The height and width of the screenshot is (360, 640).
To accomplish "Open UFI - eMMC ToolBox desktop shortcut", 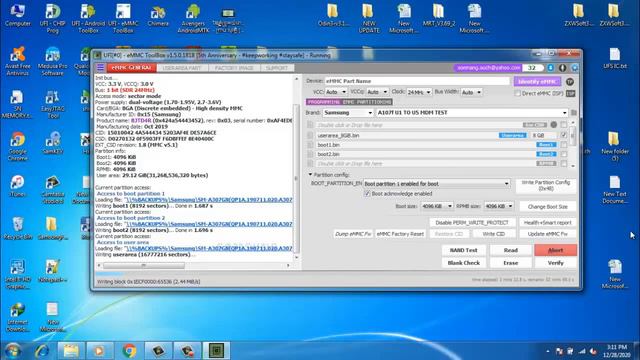I will tap(123, 18).
